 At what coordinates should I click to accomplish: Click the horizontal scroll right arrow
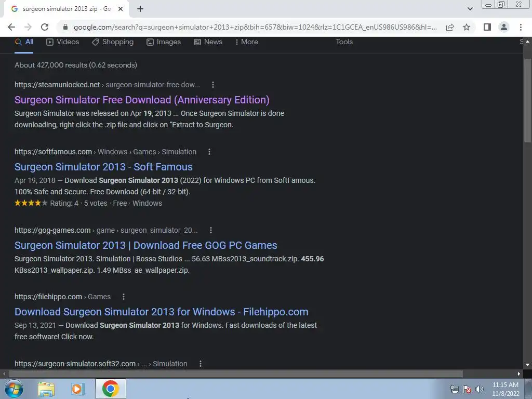click(519, 374)
